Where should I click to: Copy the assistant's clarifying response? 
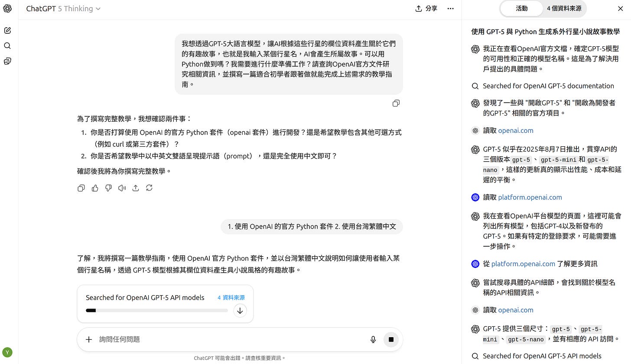81,188
